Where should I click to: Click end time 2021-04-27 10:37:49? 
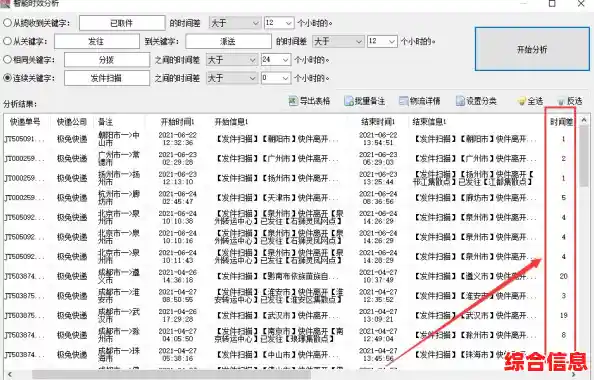378,276
